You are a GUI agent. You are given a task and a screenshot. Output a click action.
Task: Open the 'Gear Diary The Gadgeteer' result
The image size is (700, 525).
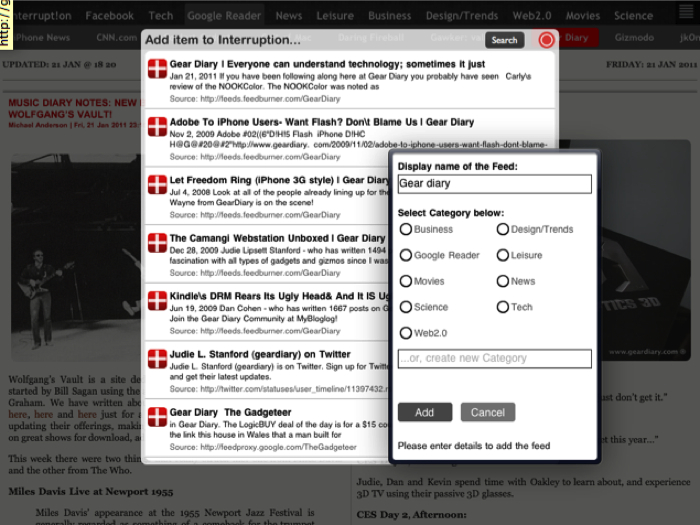[x=230, y=412]
